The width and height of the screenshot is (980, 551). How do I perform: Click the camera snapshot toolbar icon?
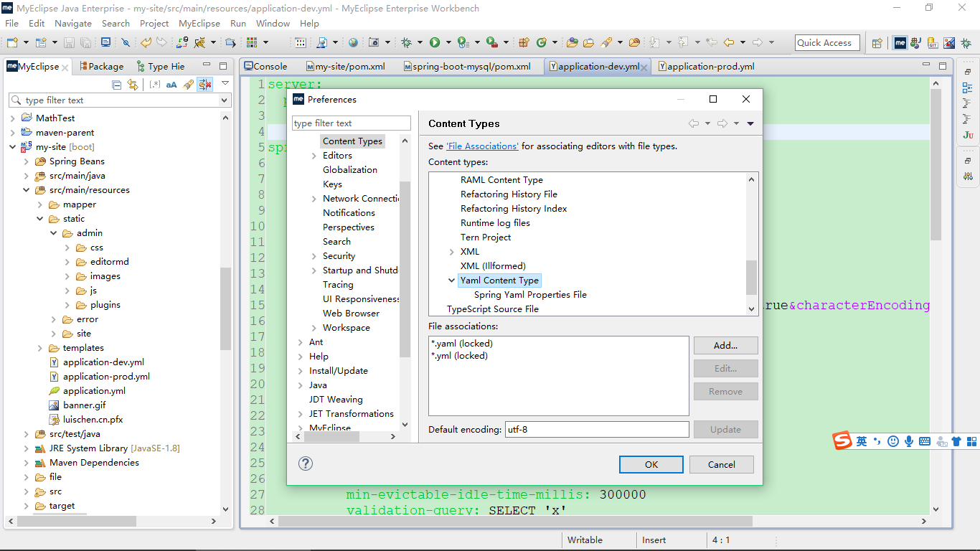[374, 42]
